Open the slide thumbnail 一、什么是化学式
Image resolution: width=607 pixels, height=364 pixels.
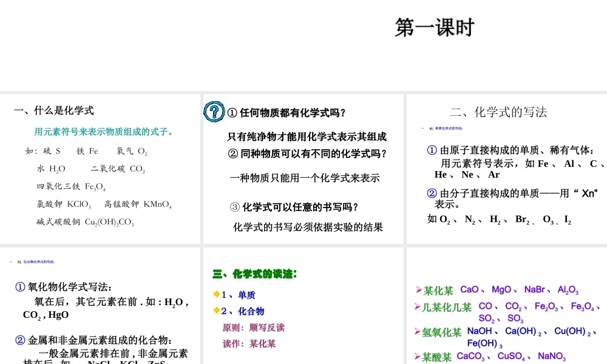click(x=100, y=169)
